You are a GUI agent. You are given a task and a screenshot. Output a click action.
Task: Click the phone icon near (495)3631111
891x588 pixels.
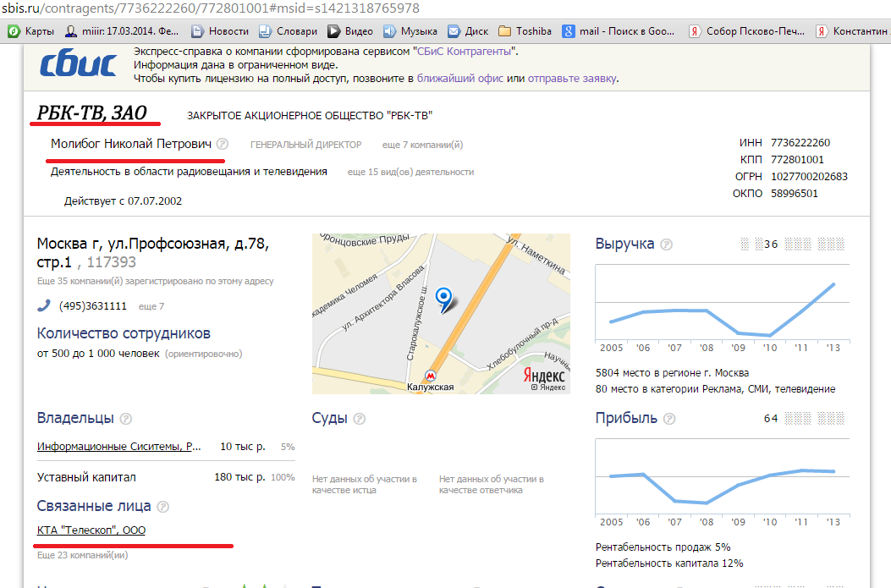(44, 306)
